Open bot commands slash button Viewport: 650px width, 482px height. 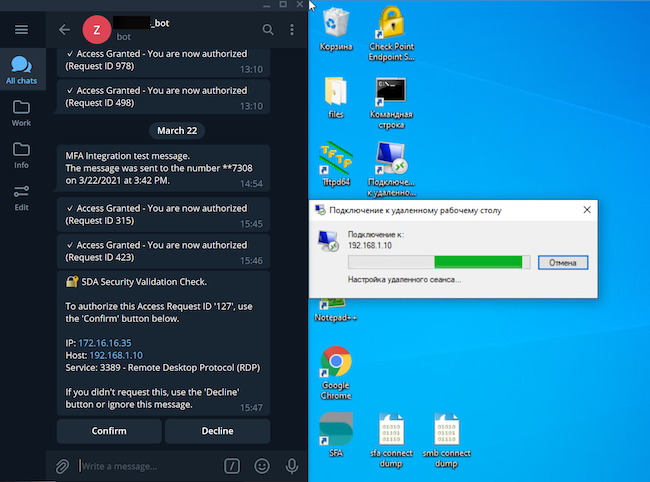pyautogui.click(x=232, y=466)
